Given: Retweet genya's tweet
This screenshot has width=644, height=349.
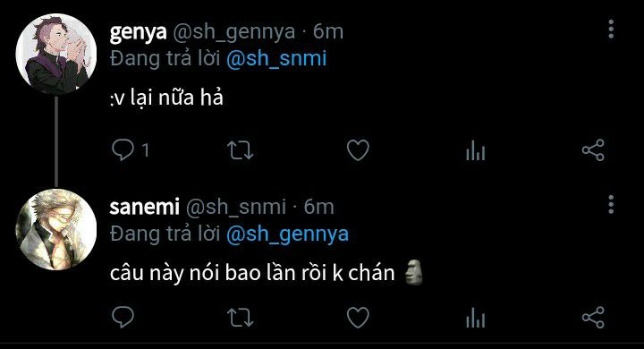Looking at the screenshot, I should 241,150.
